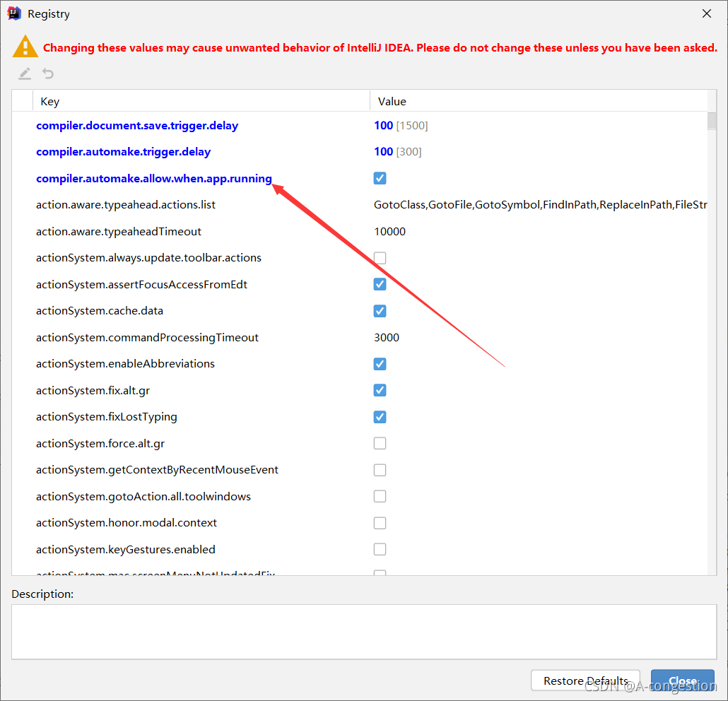Select actionSystem.getContextByRecentMouseEvent key
The height and width of the screenshot is (701, 728).
click(x=158, y=470)
